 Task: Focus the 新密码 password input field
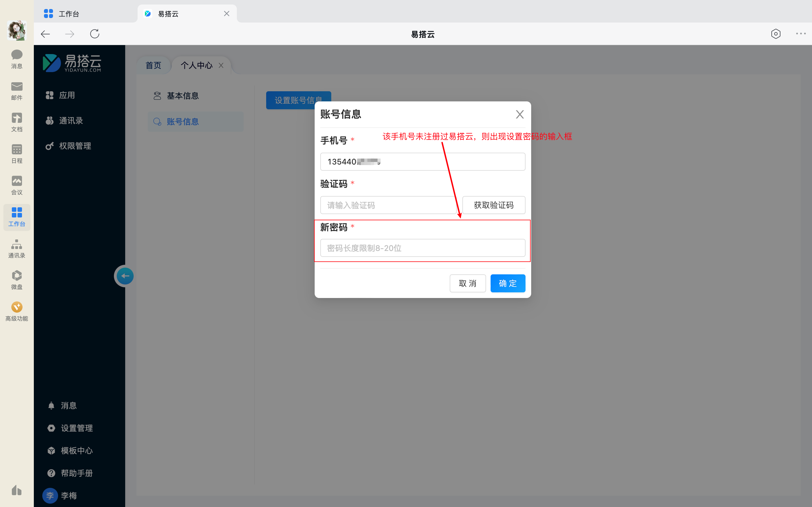pos(422,248)
